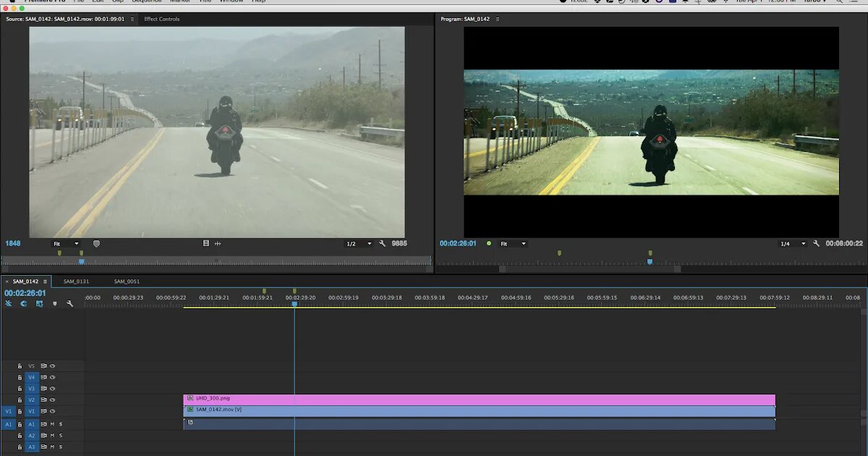Lock track V2 with its padlock
868x456 pixels.
20,400
